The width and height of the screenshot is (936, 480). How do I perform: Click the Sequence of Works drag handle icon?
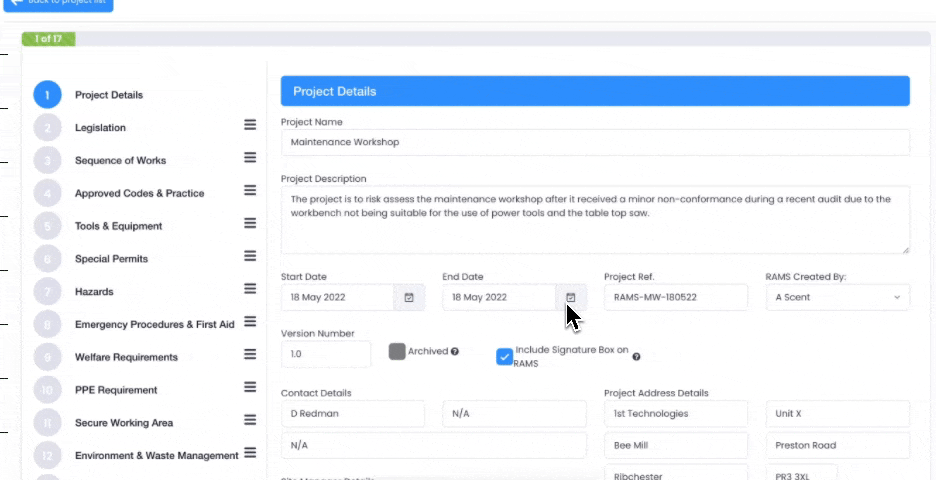(x=250, y=158)
